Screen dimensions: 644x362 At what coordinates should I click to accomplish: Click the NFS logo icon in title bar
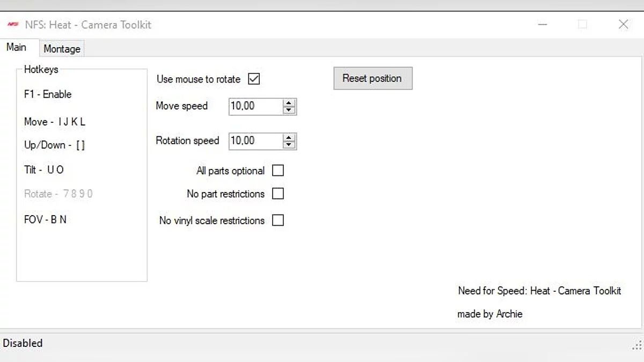click(13, 25)
